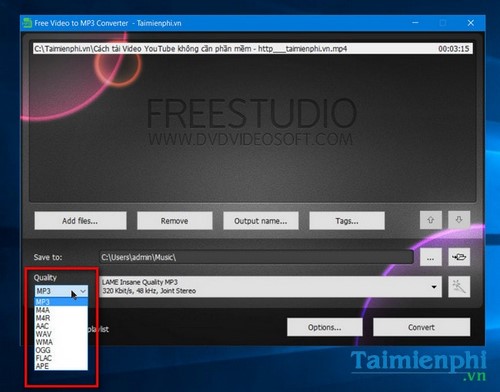Pick OGG output format

(x=61, y=350)
